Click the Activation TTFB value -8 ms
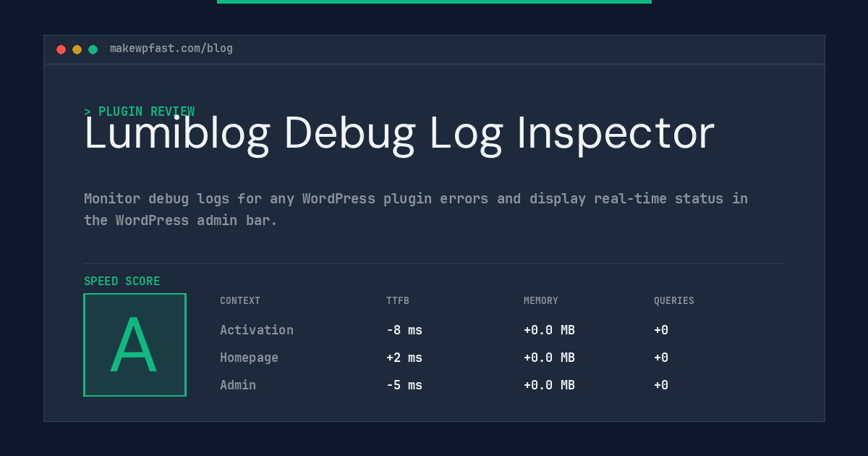The height and width of the screenshot is (456, 868). tap(404, 330)
